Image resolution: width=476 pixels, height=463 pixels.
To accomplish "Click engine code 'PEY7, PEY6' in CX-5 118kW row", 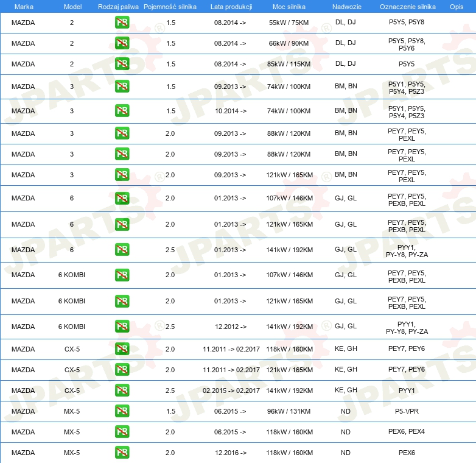I will pyautogui.click(x=407, y=348).
